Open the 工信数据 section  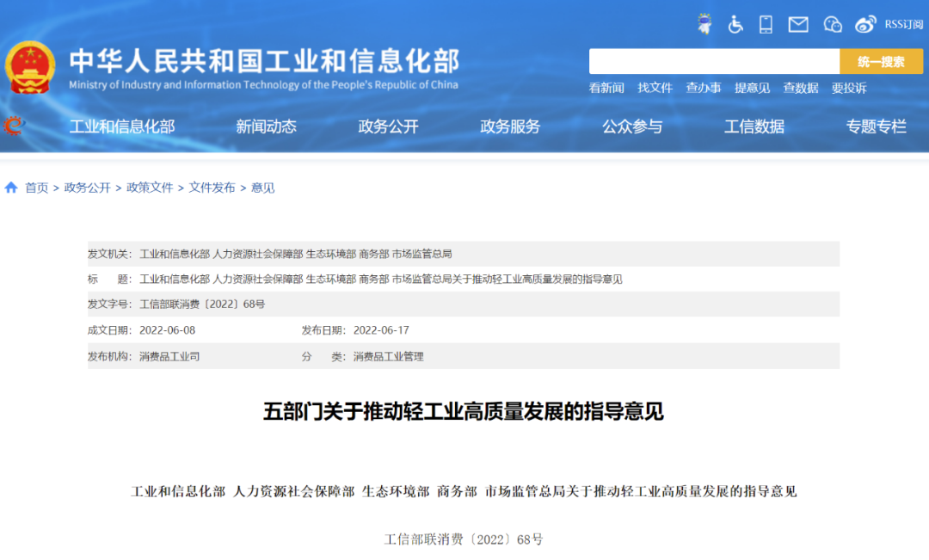[754, 126]
